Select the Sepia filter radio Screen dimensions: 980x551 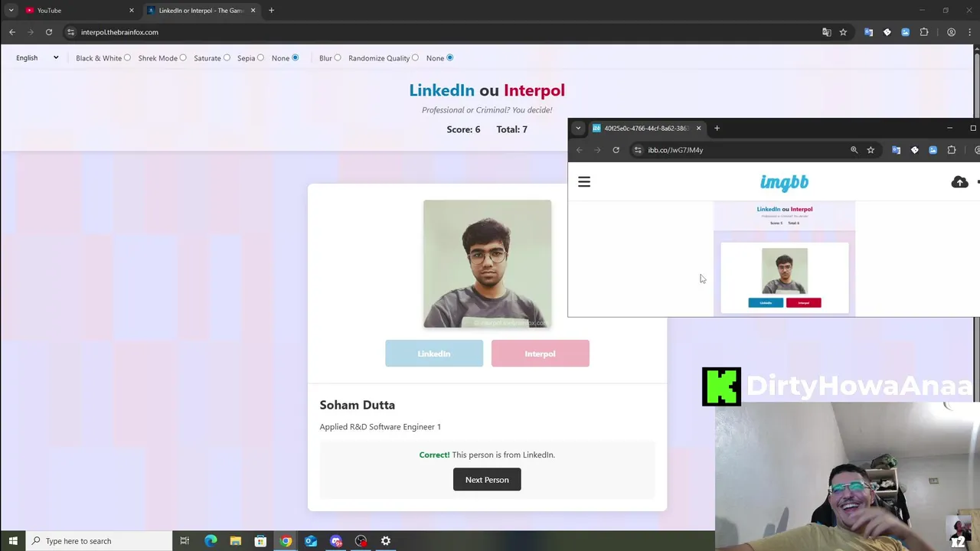pos(260,57)
